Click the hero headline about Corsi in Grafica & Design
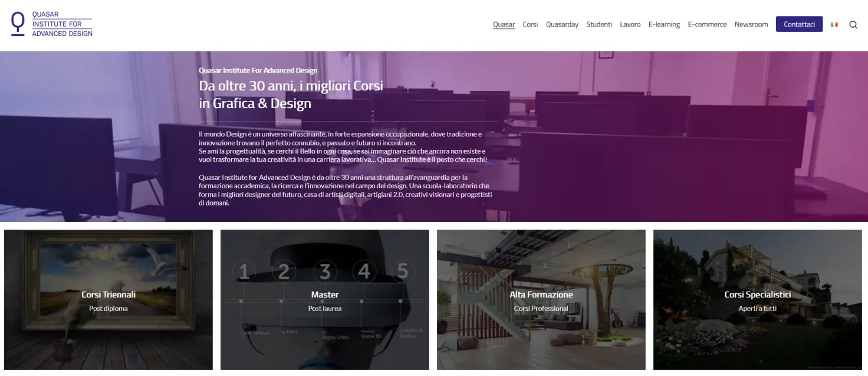 [x=291, y=94]
